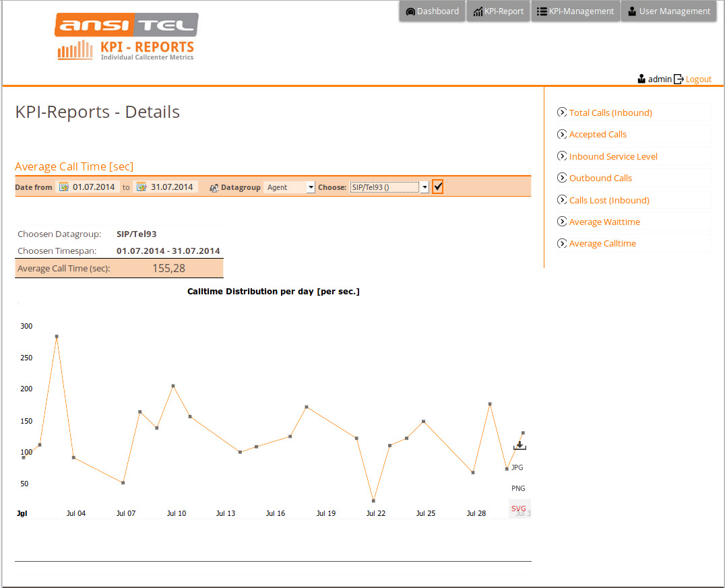Open Inbound Service Level report link

click(x=613, y=156)
